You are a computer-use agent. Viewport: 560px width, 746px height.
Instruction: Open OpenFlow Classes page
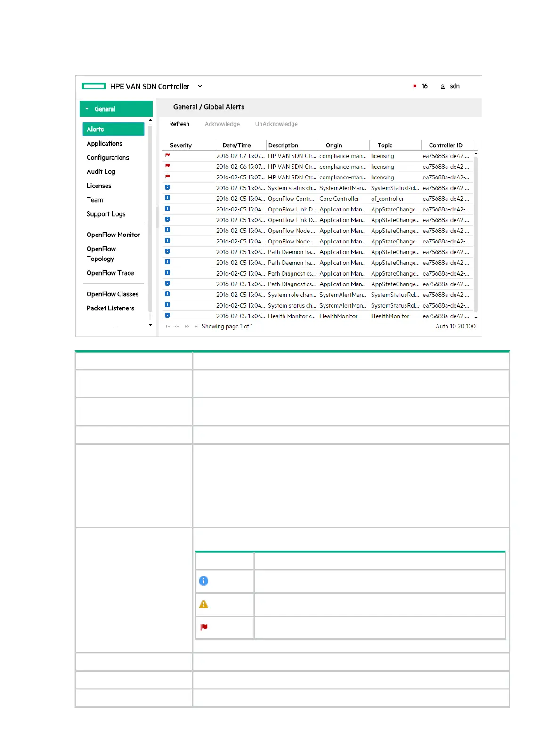coord(113,294)
